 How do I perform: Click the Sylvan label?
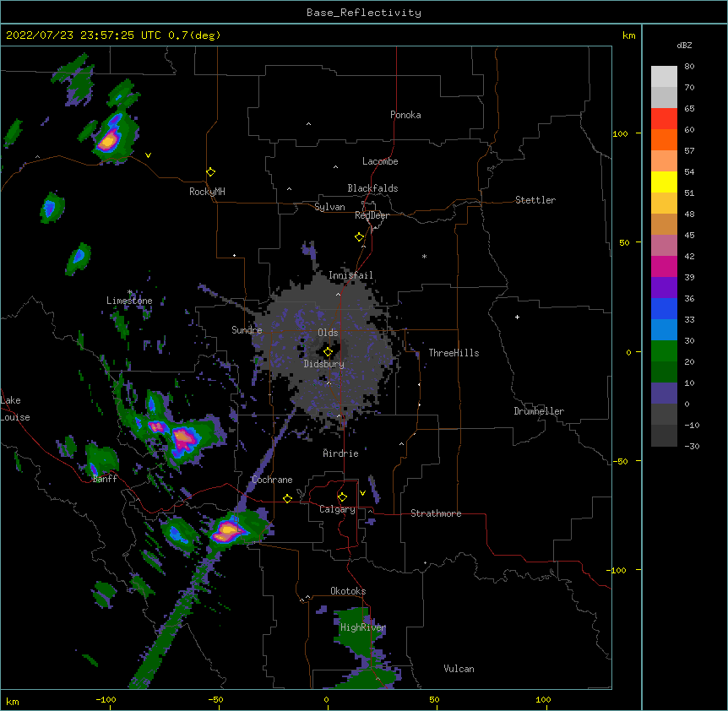pos(329,207)
